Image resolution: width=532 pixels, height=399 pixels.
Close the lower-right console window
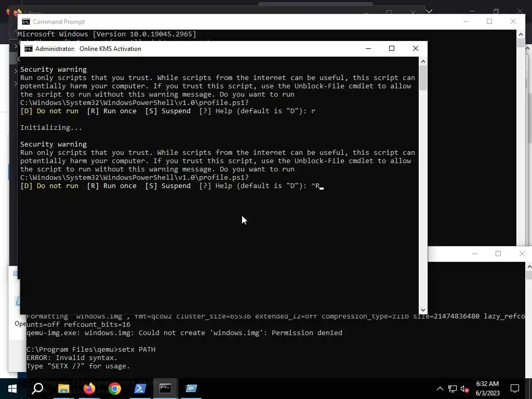pos(522,254)
